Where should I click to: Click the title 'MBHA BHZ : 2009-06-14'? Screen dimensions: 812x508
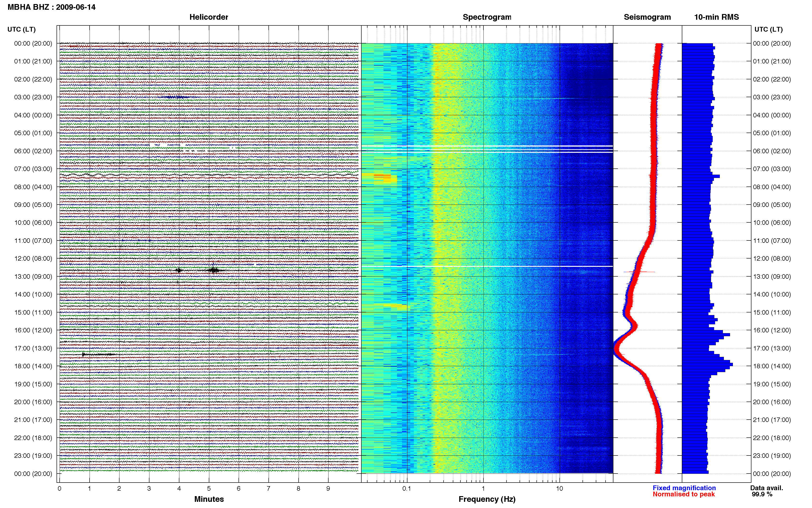click(x=51, y=7)
